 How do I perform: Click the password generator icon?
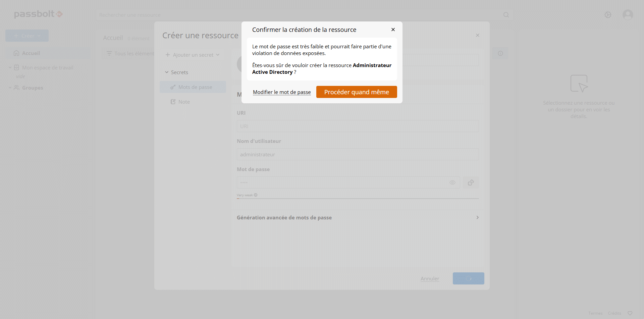coord(471,182)
